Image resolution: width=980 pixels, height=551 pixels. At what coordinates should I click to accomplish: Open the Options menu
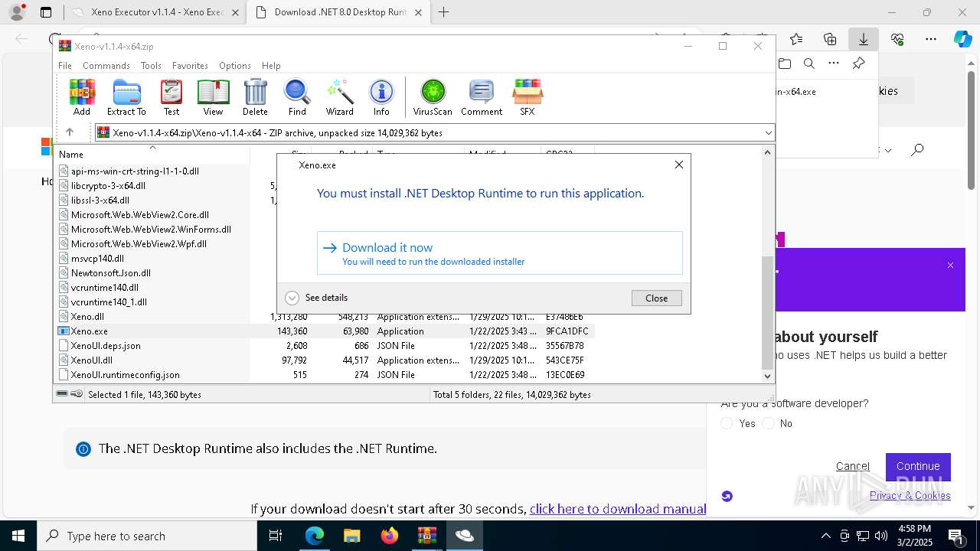pyautogui.click(x=235, y=66)
